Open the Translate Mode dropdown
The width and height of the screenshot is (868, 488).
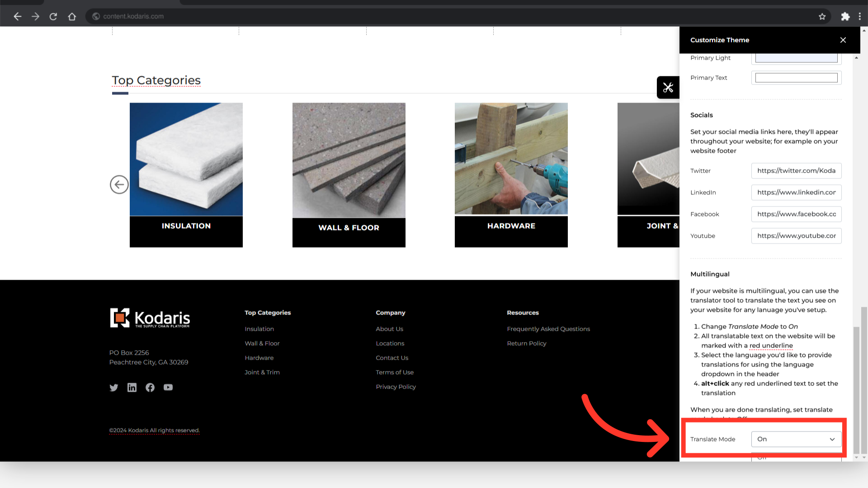click(x=796, y=439)
